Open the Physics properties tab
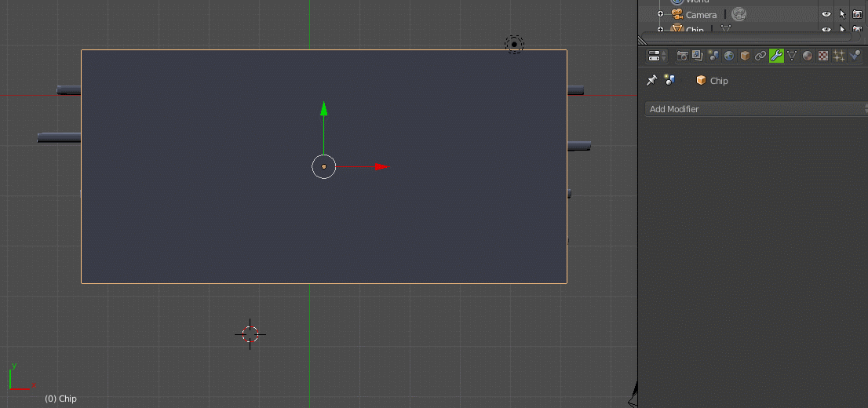 855,56
